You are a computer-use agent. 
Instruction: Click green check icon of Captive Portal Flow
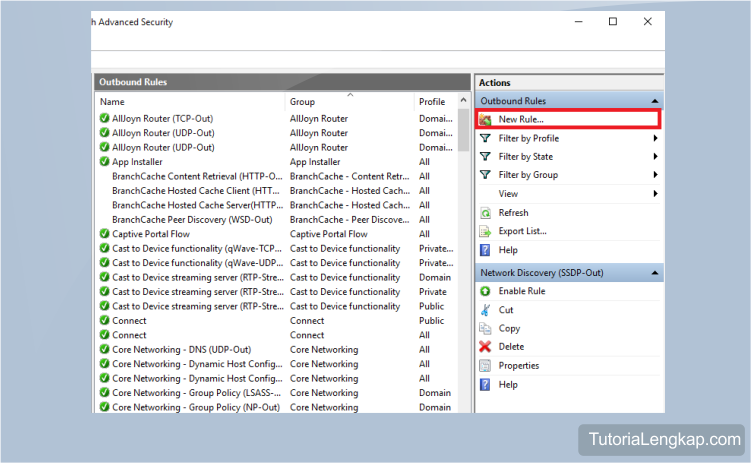(x=104, y=234)
